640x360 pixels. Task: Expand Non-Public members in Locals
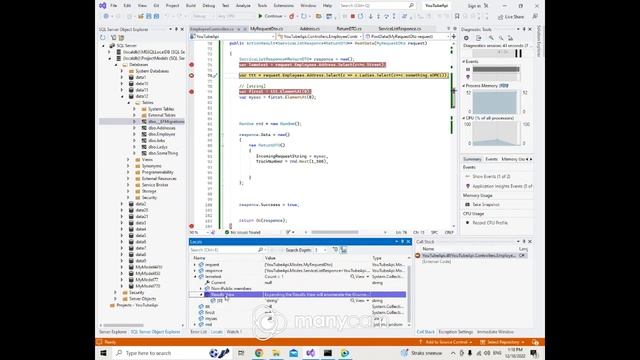pos(201,289)
